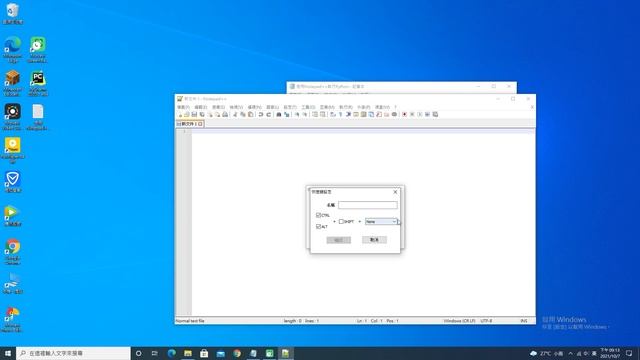Image resolution: width=640 pixels, height=360 pixels.
Task: Click "Windows (CR LF)" in the status bar
Action: coord(459,321)
